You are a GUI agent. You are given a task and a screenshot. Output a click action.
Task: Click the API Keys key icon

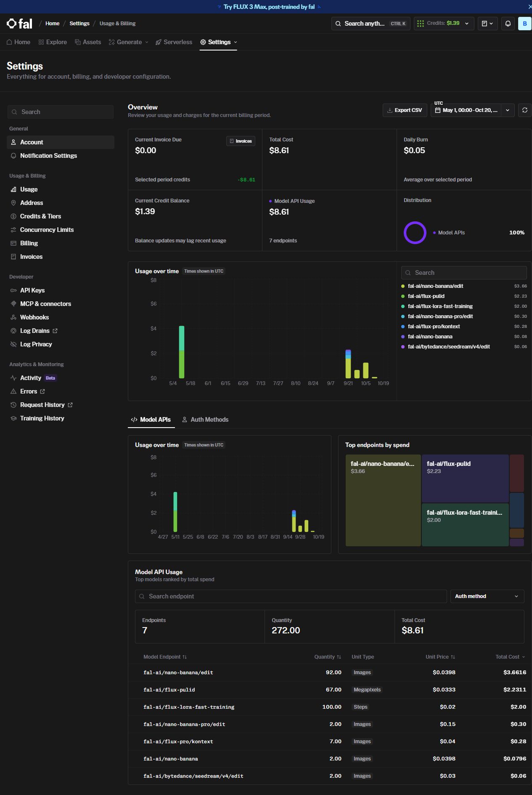[x=13, y=290]
